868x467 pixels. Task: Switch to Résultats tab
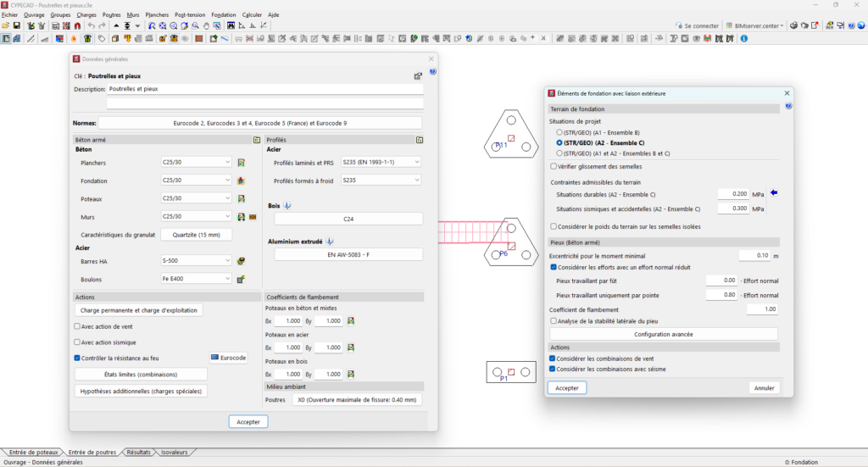pyautogui.click(x=138, y=452)
